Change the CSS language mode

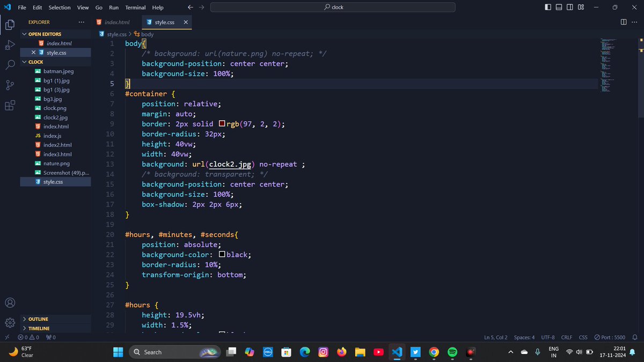click(x=583, y=337)
